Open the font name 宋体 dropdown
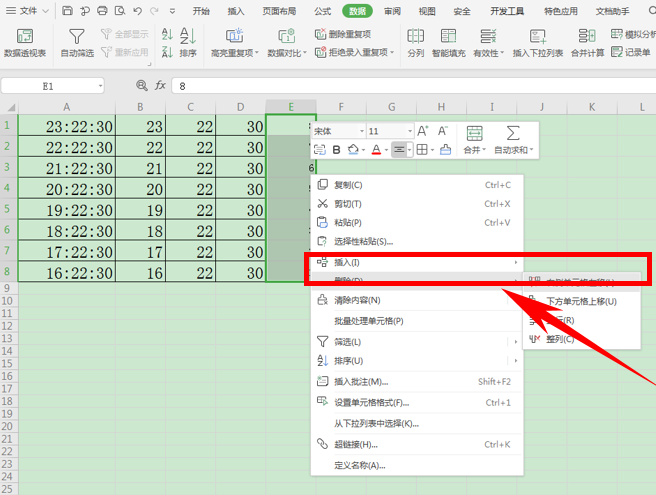Screen dimensions: 656x495 tap(361, 131)
